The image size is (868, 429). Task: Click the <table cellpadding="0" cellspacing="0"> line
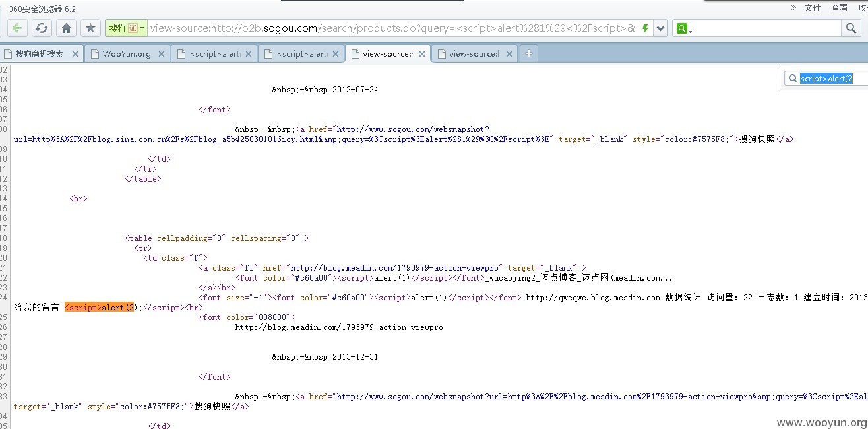click(x=217, y=238)
